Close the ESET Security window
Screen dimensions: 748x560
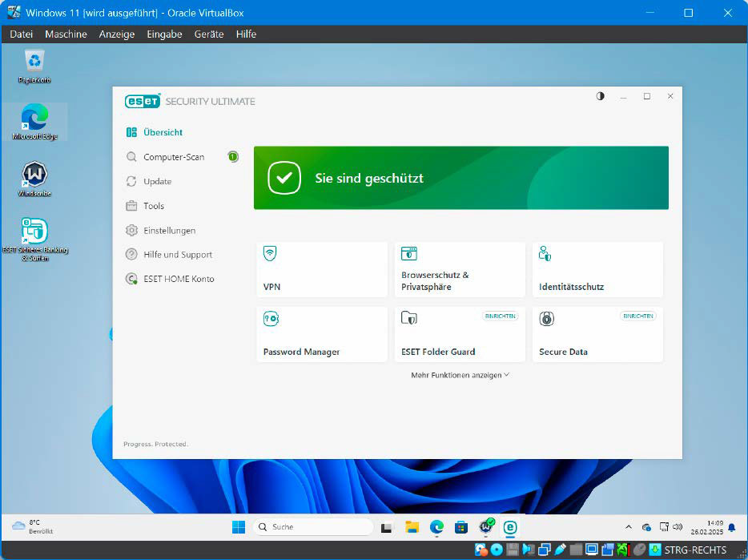670,96
